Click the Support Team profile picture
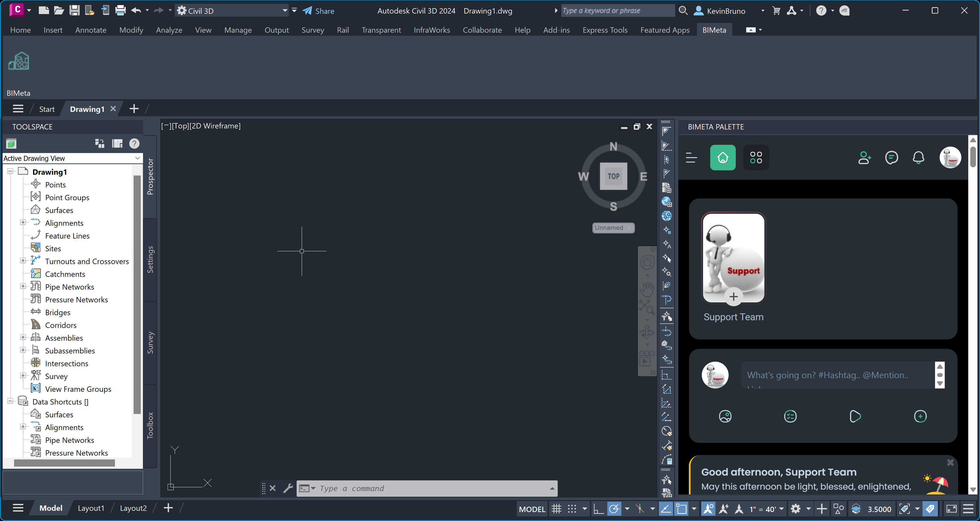Screen dimensions: 980x521 [x=733, y=258]
